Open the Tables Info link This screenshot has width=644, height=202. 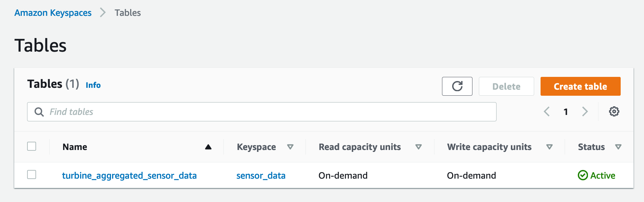click(93, 85)
